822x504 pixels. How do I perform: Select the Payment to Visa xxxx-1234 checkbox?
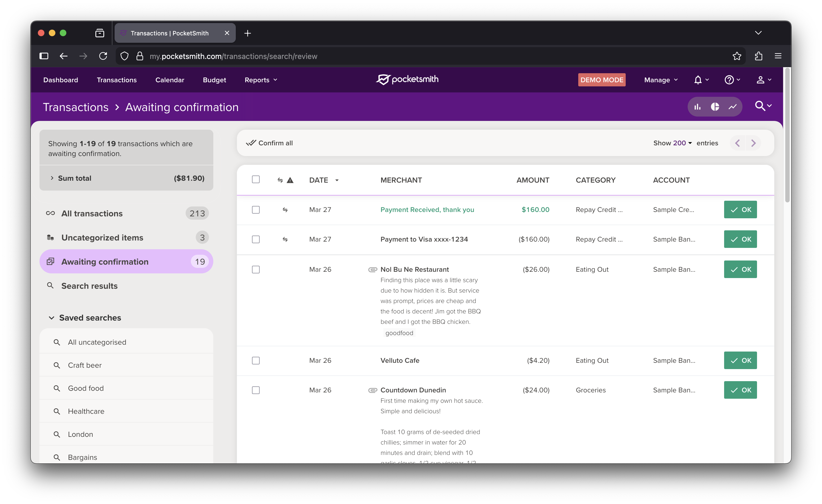(x=256, y=239)
